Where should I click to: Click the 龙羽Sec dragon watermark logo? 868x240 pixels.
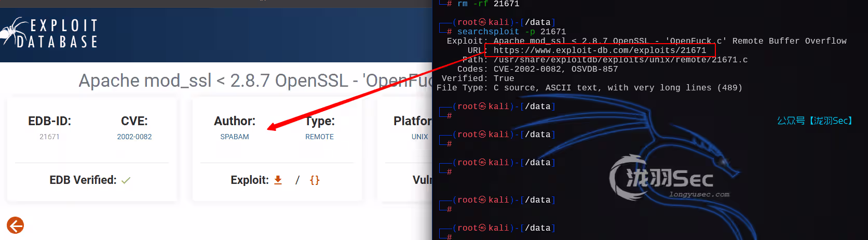point(669,178)
